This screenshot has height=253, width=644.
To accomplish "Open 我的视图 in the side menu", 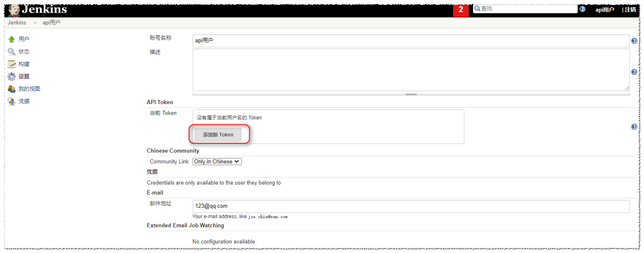I will click(29, 89).
